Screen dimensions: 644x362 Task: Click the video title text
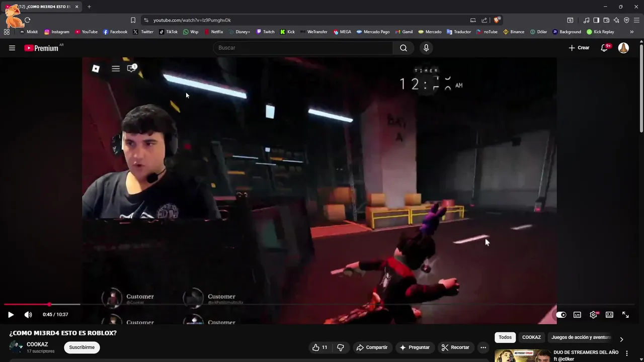pos(63,333)
